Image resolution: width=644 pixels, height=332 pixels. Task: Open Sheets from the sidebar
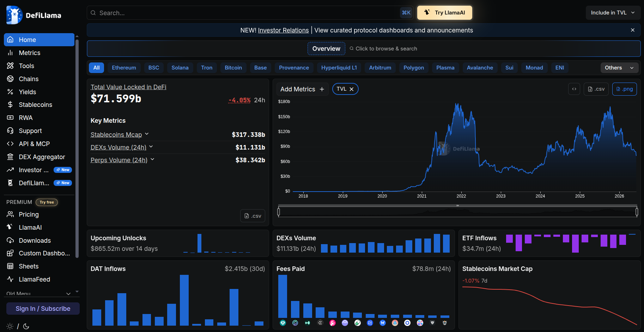click(x=39, y=266)
